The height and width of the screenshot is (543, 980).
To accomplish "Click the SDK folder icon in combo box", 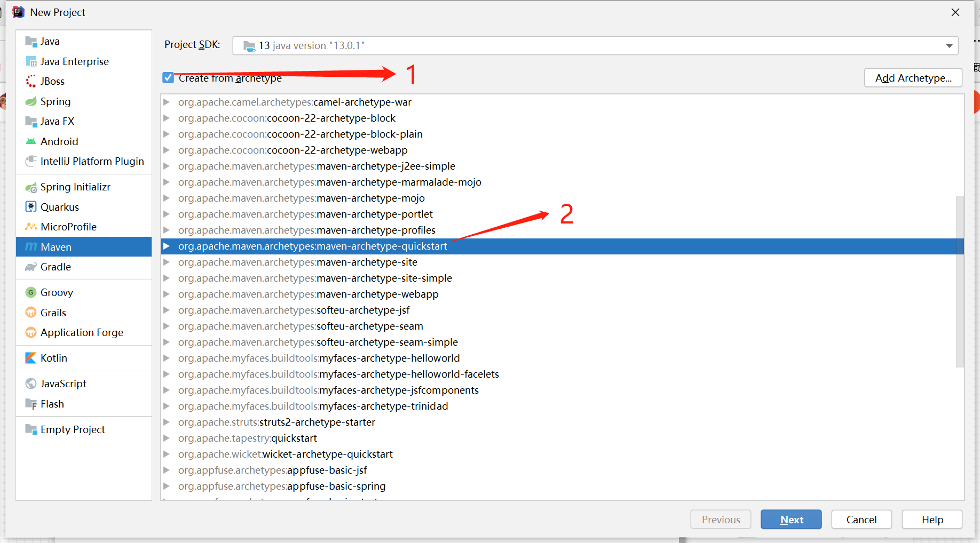I will click(249, 46).
